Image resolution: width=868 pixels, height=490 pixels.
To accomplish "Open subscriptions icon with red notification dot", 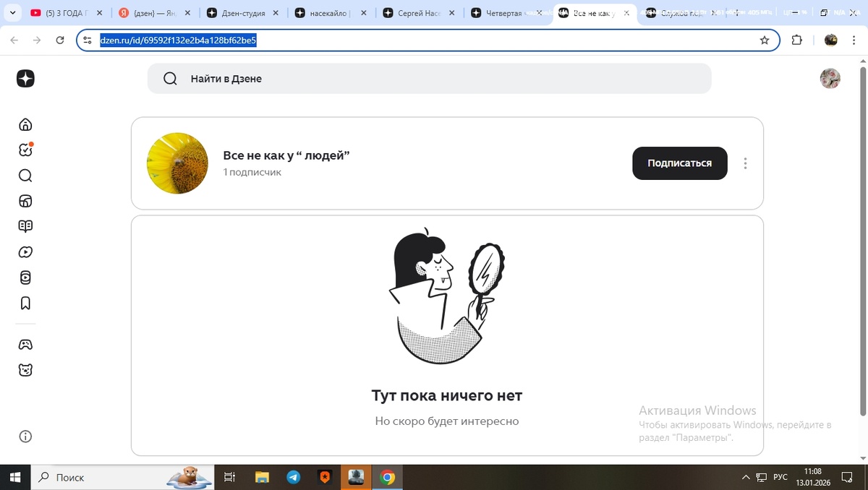I will click(x=25, y=150).
